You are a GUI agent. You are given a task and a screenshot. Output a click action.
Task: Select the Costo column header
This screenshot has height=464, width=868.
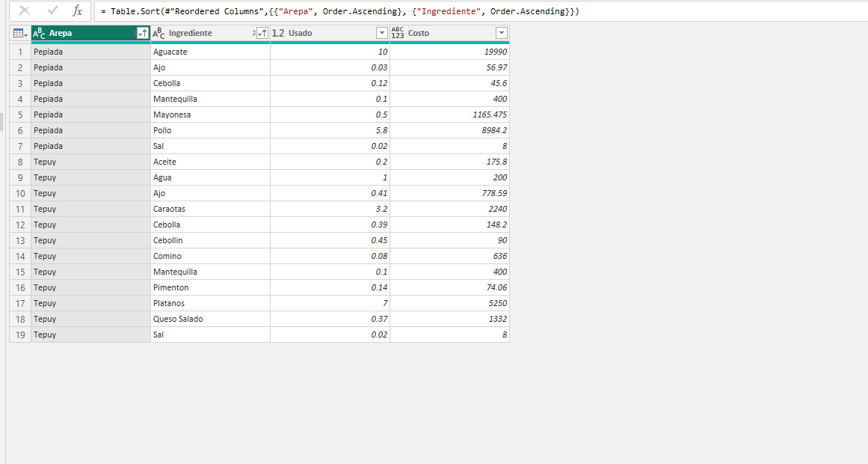[x=449, y=33]
